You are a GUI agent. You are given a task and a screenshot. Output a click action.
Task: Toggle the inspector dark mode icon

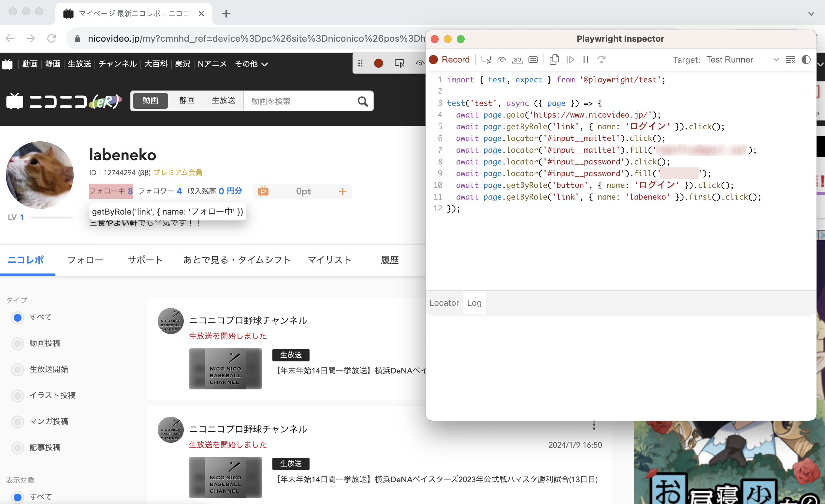point(806,60)
